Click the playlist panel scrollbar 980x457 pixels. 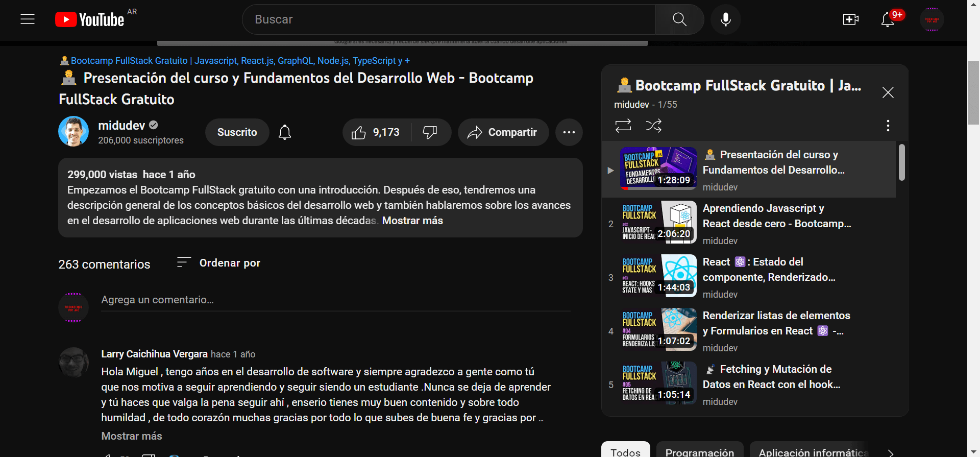click(902, 162)
